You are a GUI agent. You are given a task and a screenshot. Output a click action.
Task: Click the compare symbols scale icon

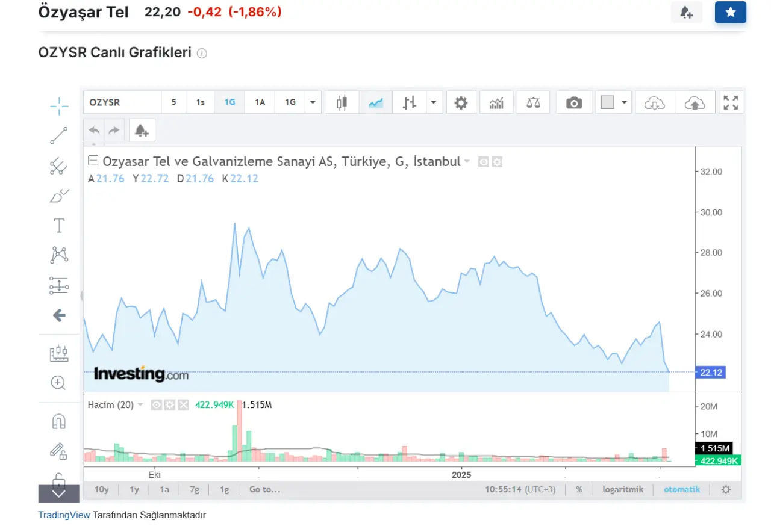[x=533, y=103]
